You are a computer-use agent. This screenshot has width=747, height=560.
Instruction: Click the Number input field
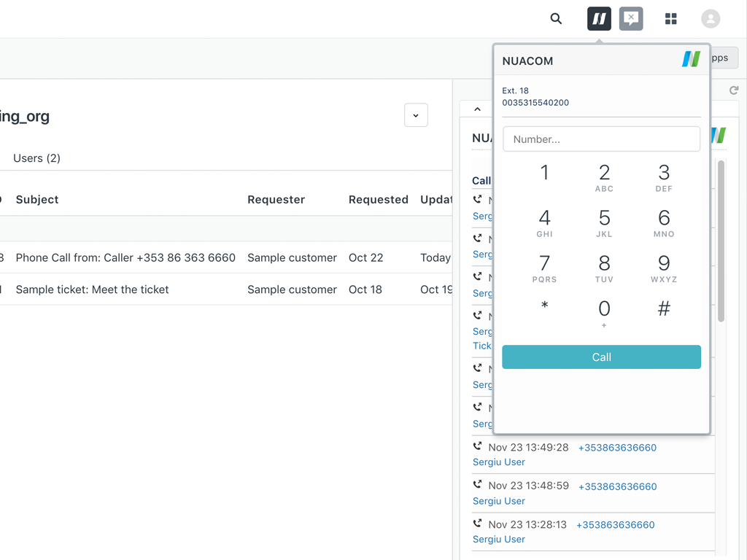click(601, 139)
